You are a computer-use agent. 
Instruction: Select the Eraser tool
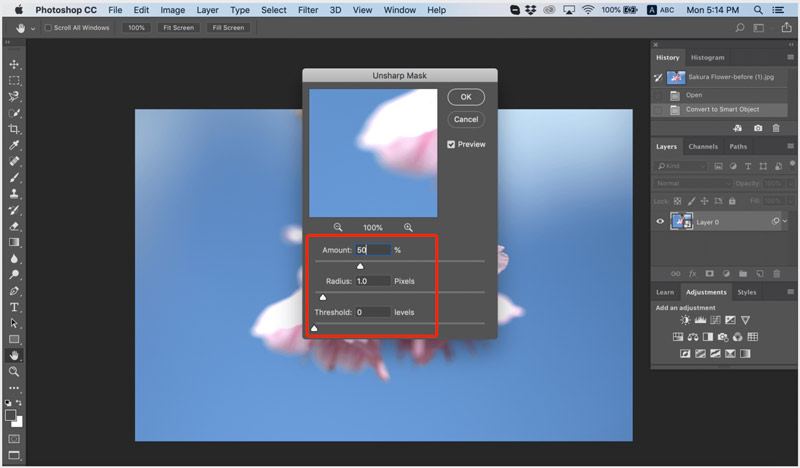pos(14,226)
